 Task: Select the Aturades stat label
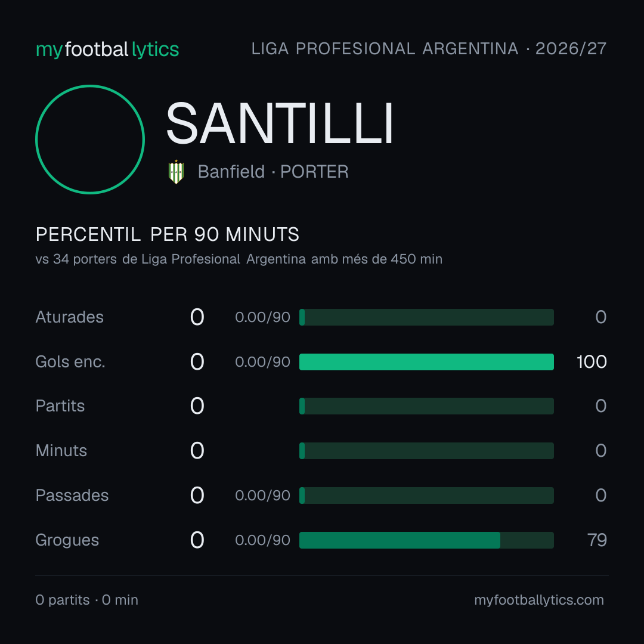[x=69, y=317]
